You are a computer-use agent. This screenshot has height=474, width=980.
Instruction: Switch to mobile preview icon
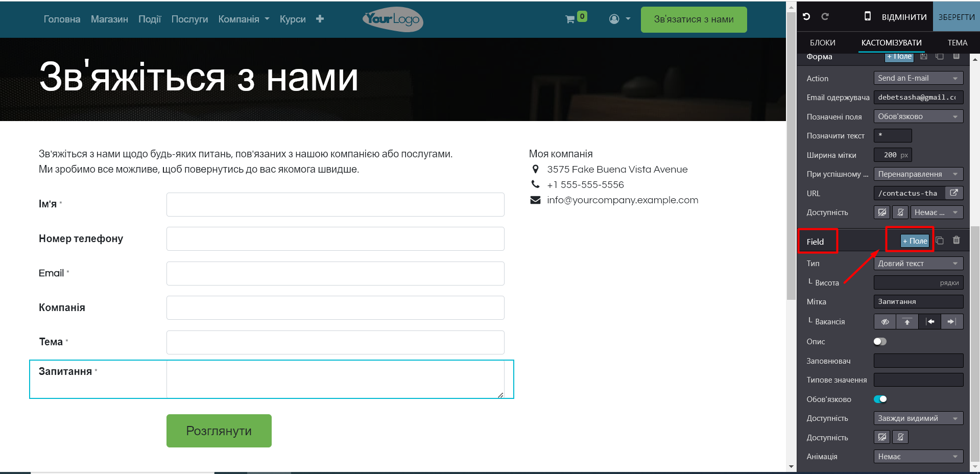coord(867,16)
